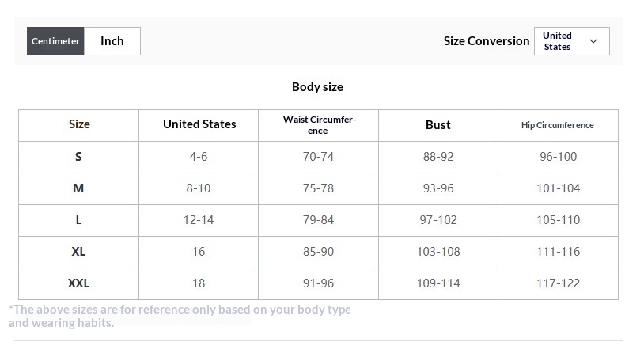Click the Hip Circumference column header

click(x=559, y=125)
